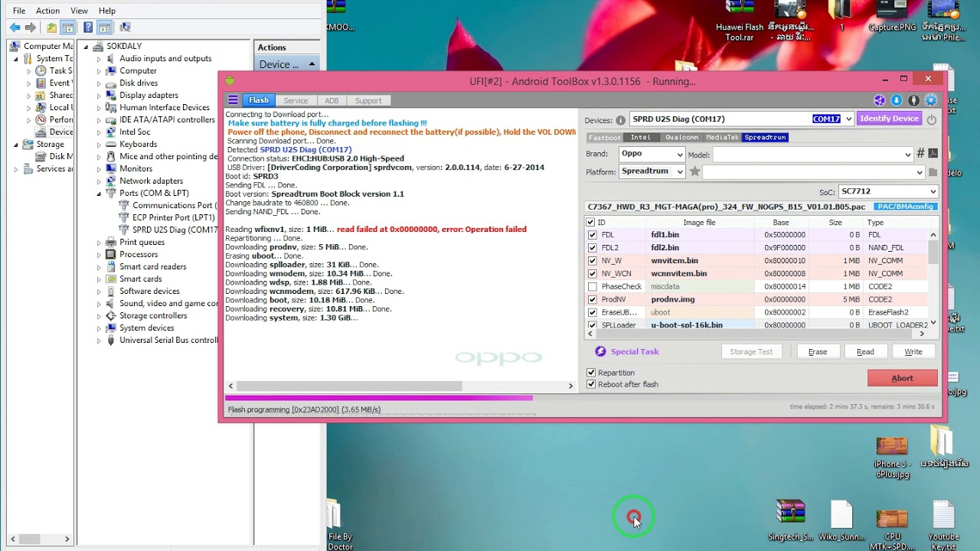980x551 pixels.
Task: Expand Audio inputs and outputs node
Action: point(99,59)
